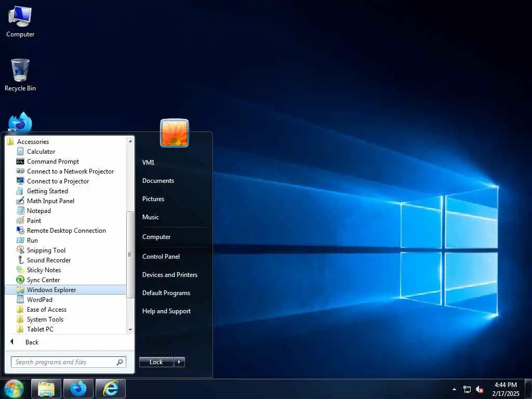Open Computer from Start menu right pane
The height and width of the screenshot is (399, 532).
click(156, 237)
